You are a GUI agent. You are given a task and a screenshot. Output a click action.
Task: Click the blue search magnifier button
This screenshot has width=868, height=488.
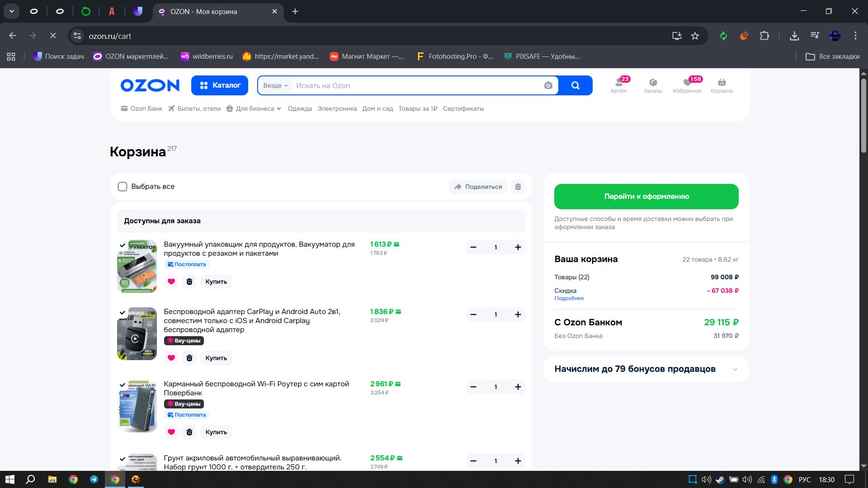[575, 85]
